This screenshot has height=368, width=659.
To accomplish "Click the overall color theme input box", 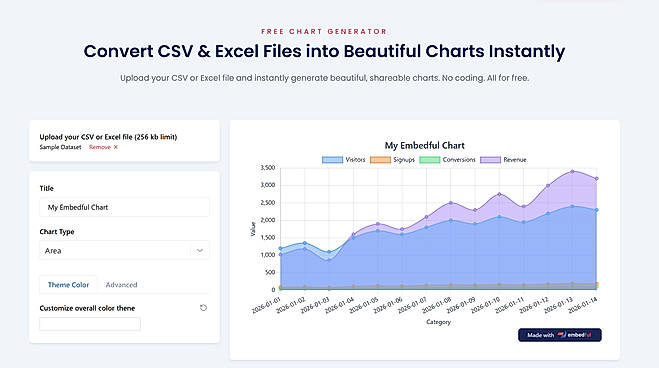I will tap(90, 324).
